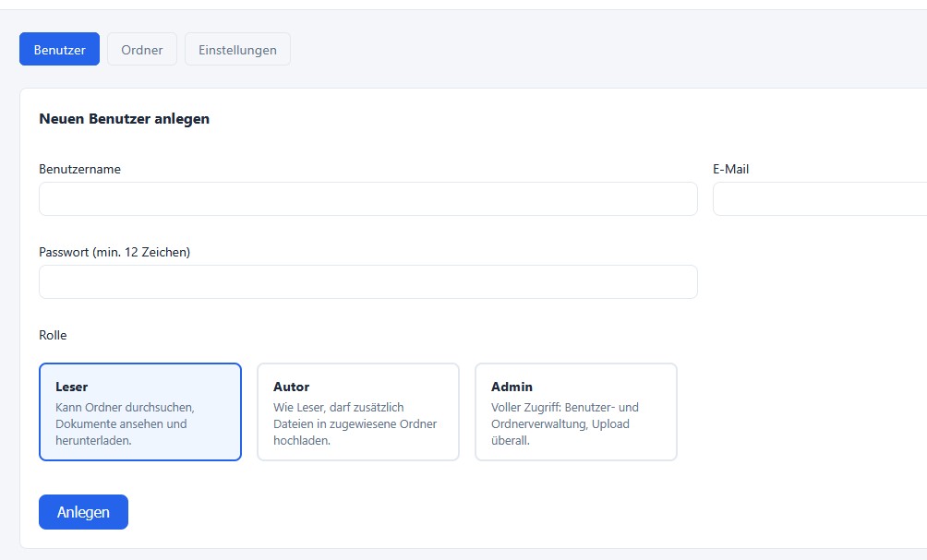This screenshot has height=560, width=927.
Task: Click the highlighted Leser card border
Action: point(140,363)
